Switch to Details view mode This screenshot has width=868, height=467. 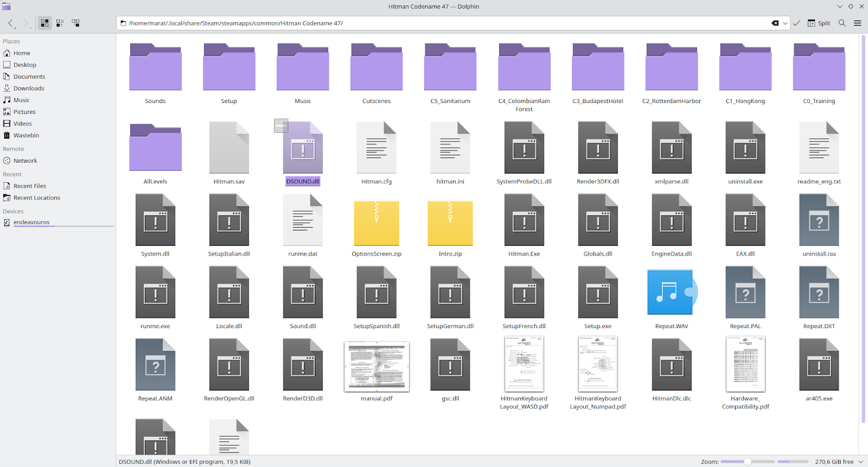[75, 23]
